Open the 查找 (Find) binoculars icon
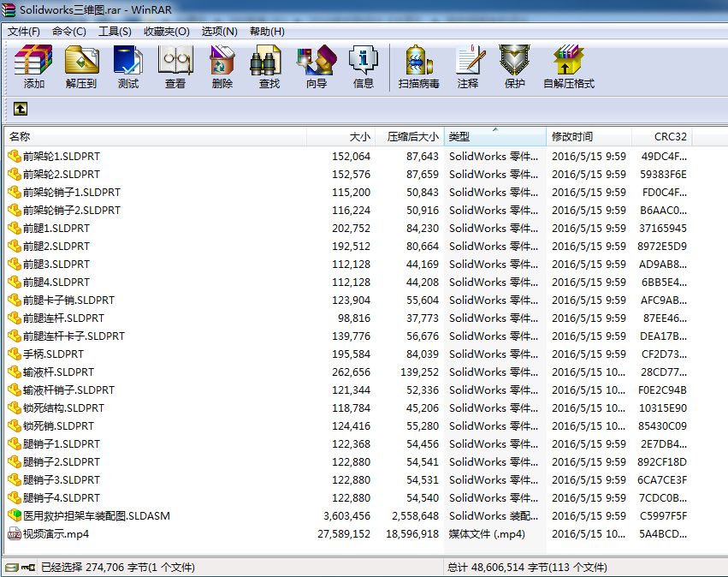Image resolution: width=728 pixels, height=577 pixels. click(x=265, y=59)
